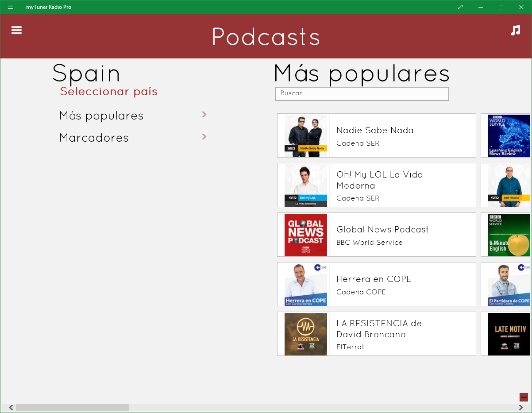The height and width of the screenshot is (413, 532).
Task: Select the Más populares menu entry
Action: tap(101, 116)
